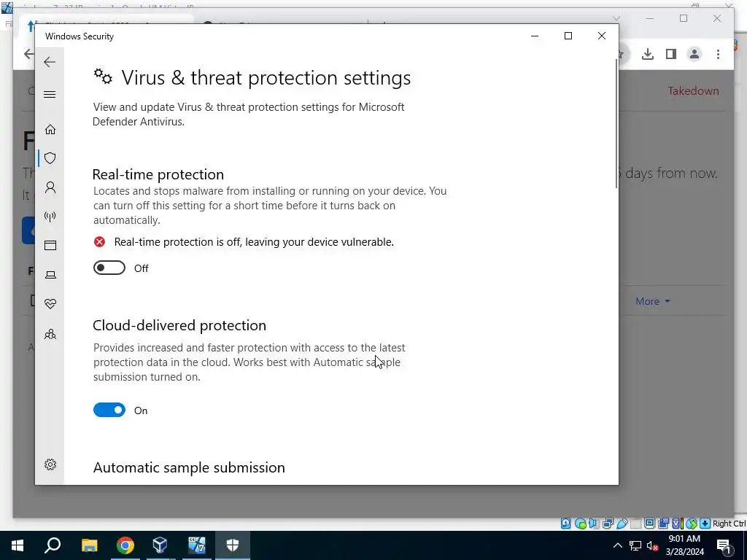This screenshot has width=747, height=560.
Task: Turn on Real-time protection toggle
Action: [109, 268]
